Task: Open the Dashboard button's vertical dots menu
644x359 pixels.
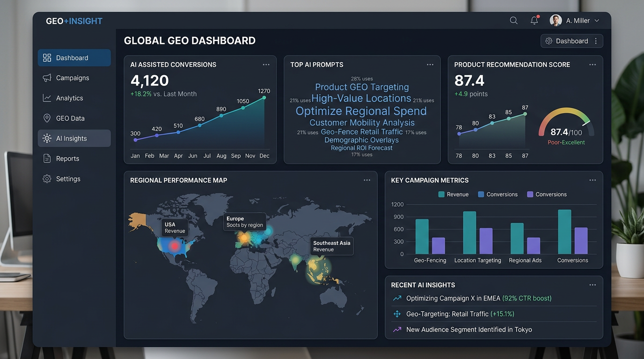Action: pos(596,41)
